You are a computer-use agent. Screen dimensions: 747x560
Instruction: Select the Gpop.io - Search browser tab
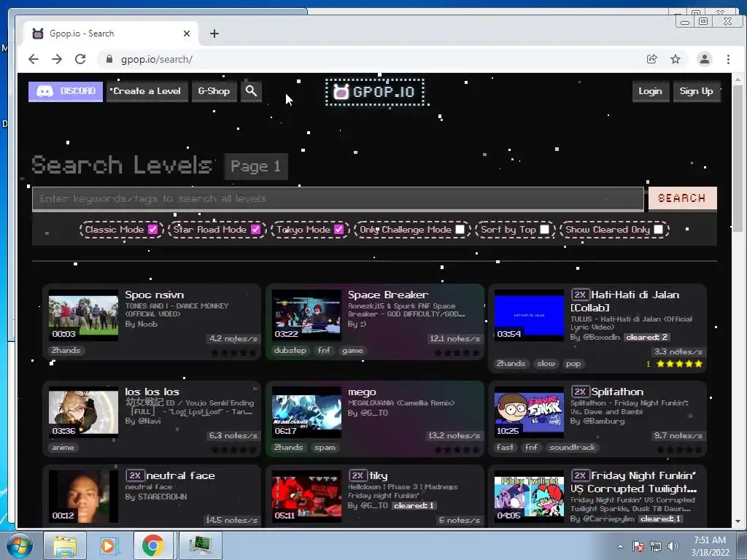tap(111, 34)
